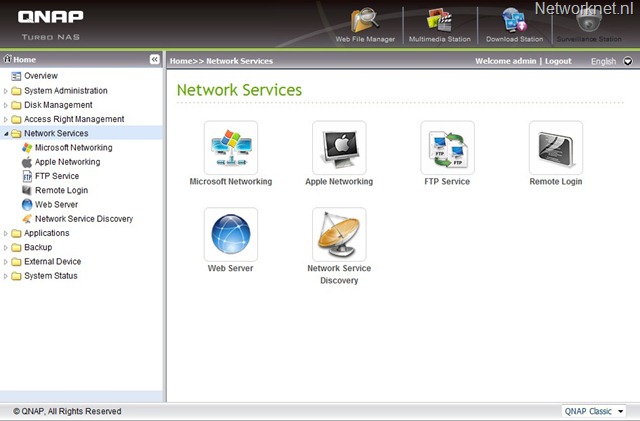The image size is (640, 421).
Task: Open large Web Server globe icon
Action: 231,234
